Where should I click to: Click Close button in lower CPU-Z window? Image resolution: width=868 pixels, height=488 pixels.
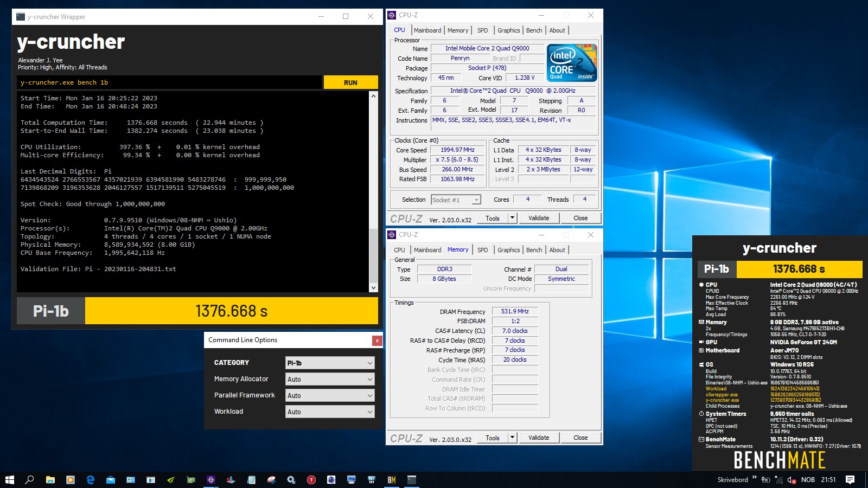point(580,438)
